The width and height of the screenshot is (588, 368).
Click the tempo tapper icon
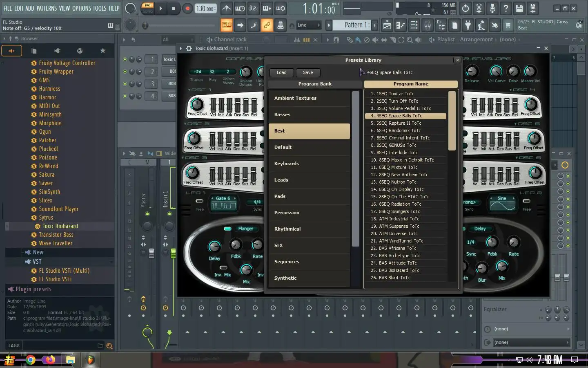click(481, 25)
